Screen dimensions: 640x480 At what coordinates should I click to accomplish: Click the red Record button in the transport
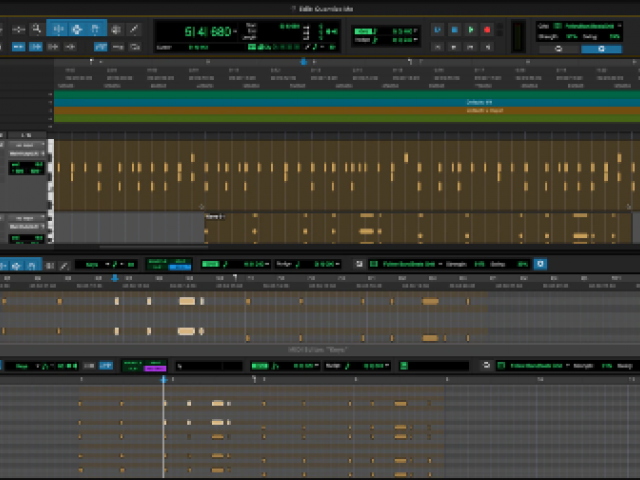coord(487,30)
